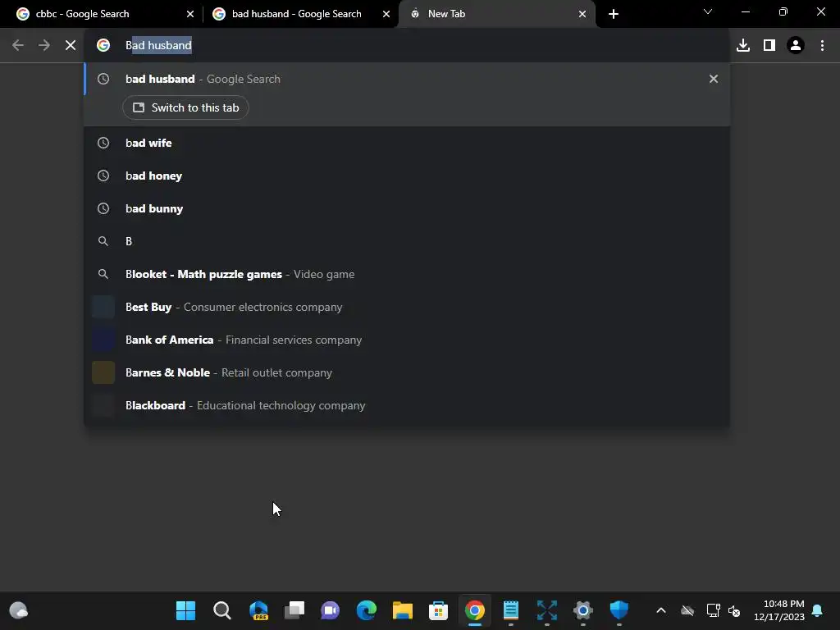This screenshot has height=630, width=840.
Task: Open the profile avatar menu
Action: 796,46
